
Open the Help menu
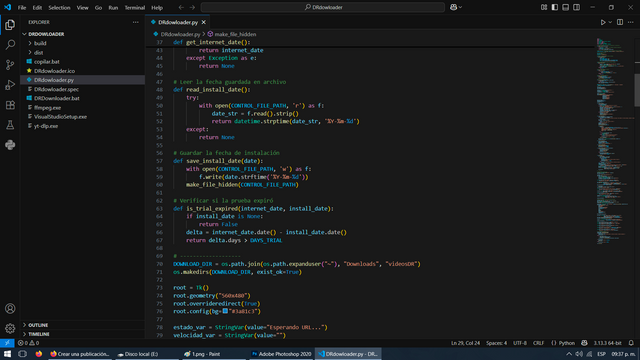[x=157, y=8]
